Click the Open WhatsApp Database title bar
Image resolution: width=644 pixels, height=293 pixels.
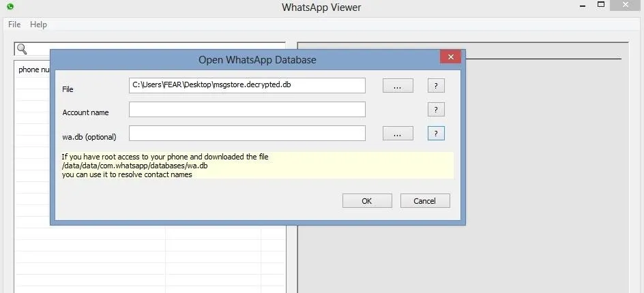[x=257, y=59]
